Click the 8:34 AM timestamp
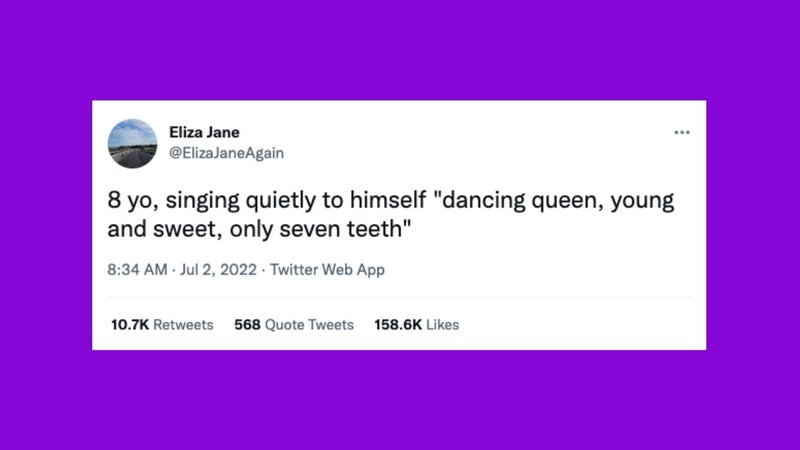Image resolution: width=800 pixels, height=450 pixels. [x=138, y=270]
